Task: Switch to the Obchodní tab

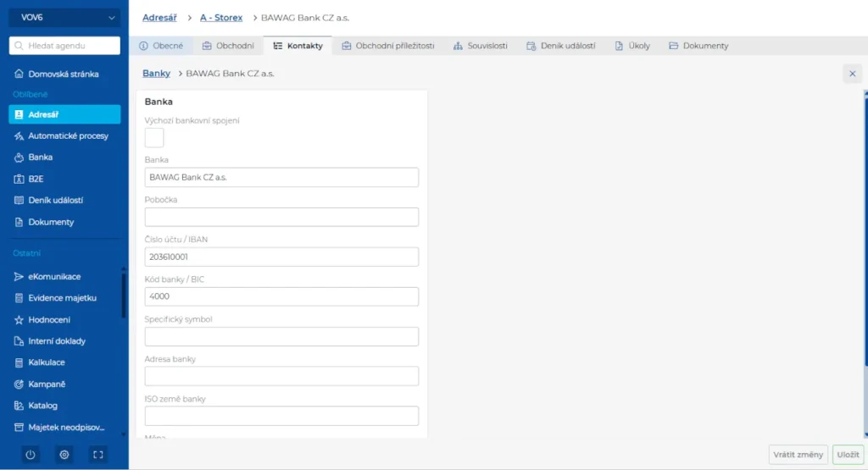Action: click(x=228, y=46)
